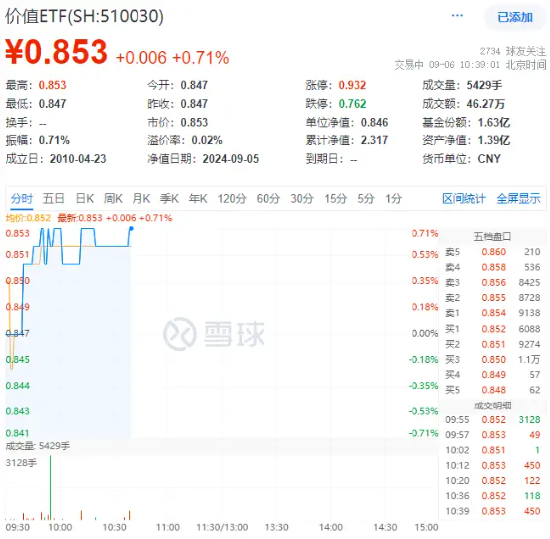550x539 pixels.
Task: Select the 卖1 row at 0.854
Action: [x=492, y=313]
